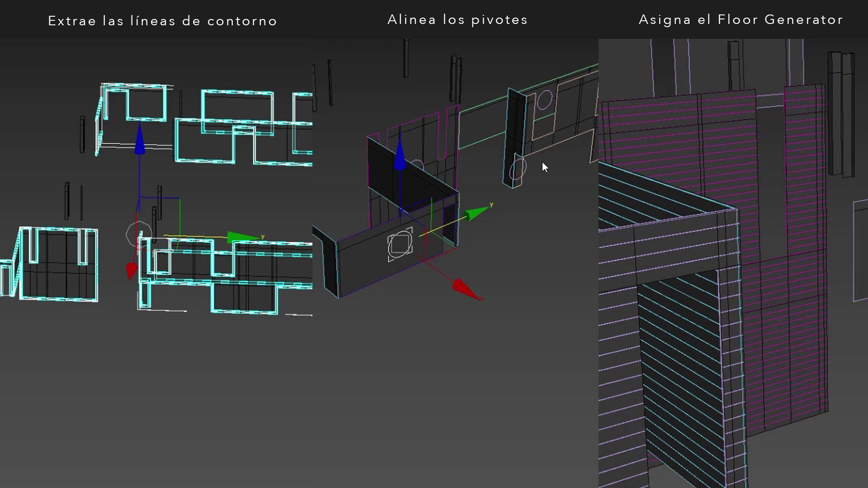The height and width of the screenshot is (488, 868).
Task: Select the square pivot marker on front wall
Action: coord(400,244)
